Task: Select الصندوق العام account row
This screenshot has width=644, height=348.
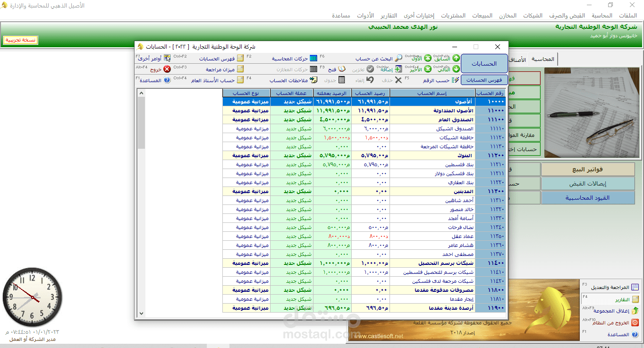Action: pyautogui.click(x=364, y=119)
